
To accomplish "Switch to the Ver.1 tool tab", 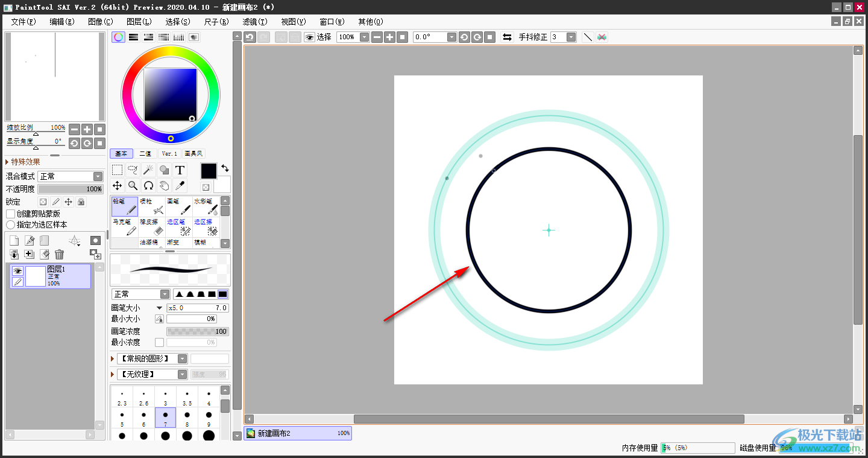I will click(x=169, y=153).
